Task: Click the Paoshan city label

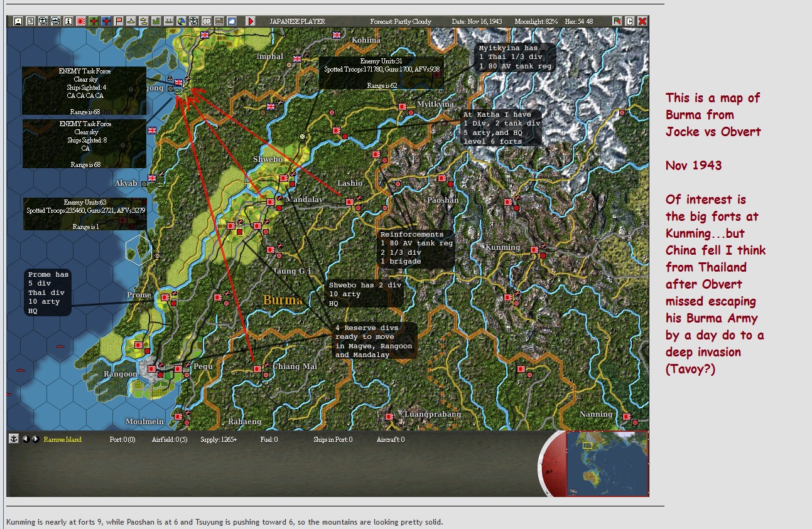Action: [x=443, y=200]
